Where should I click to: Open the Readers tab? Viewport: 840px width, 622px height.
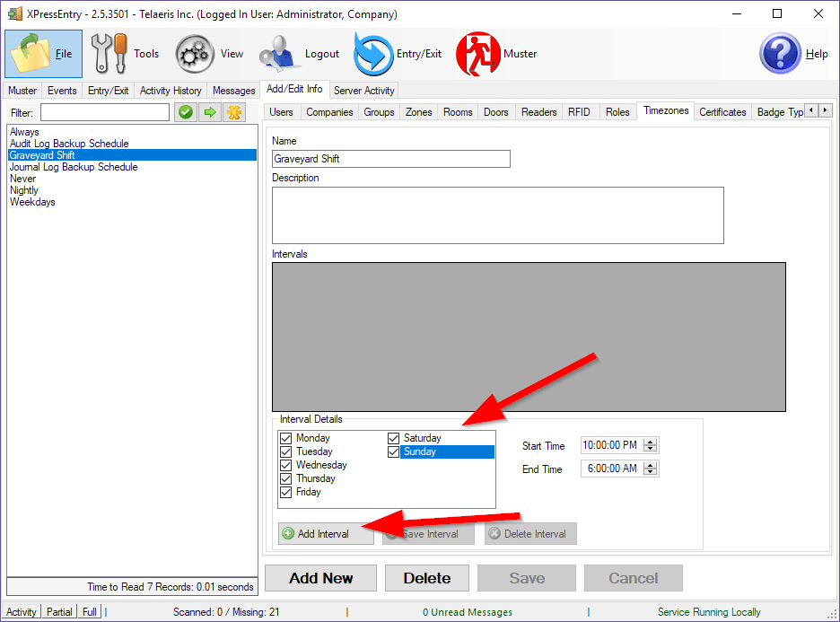[x=538, y=112]
